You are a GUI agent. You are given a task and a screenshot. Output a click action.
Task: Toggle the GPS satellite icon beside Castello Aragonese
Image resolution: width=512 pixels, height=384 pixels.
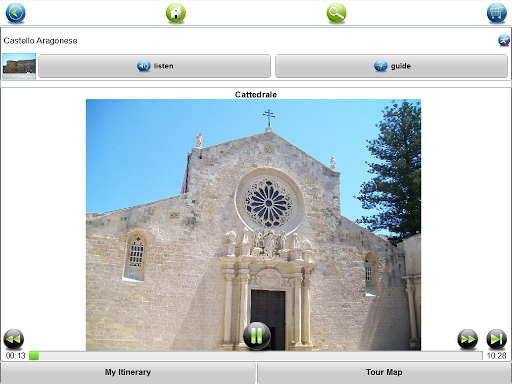(504, 40)
